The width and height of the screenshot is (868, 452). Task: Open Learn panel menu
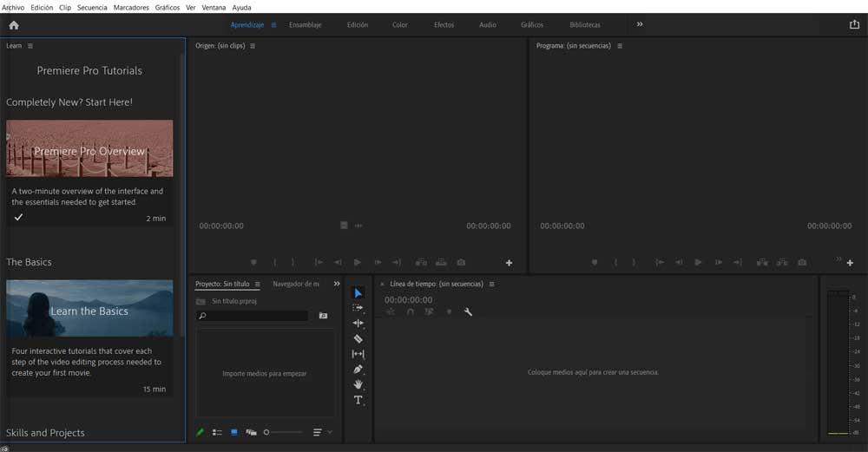(x=30, y=46)
